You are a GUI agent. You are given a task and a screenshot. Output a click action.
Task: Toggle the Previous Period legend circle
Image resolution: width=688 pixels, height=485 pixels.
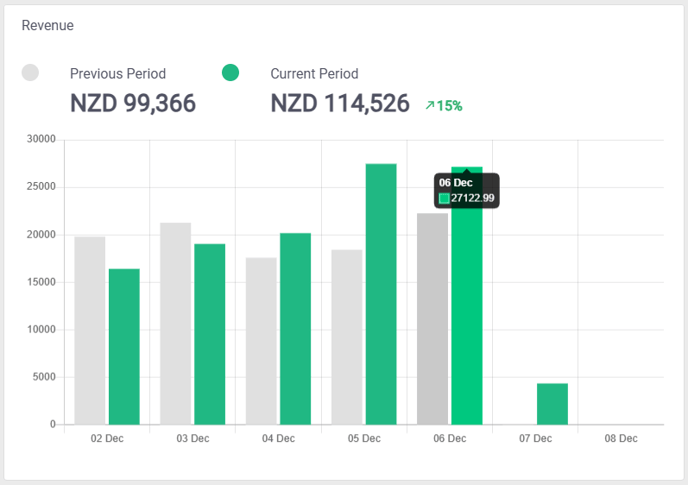coord(30,72)
